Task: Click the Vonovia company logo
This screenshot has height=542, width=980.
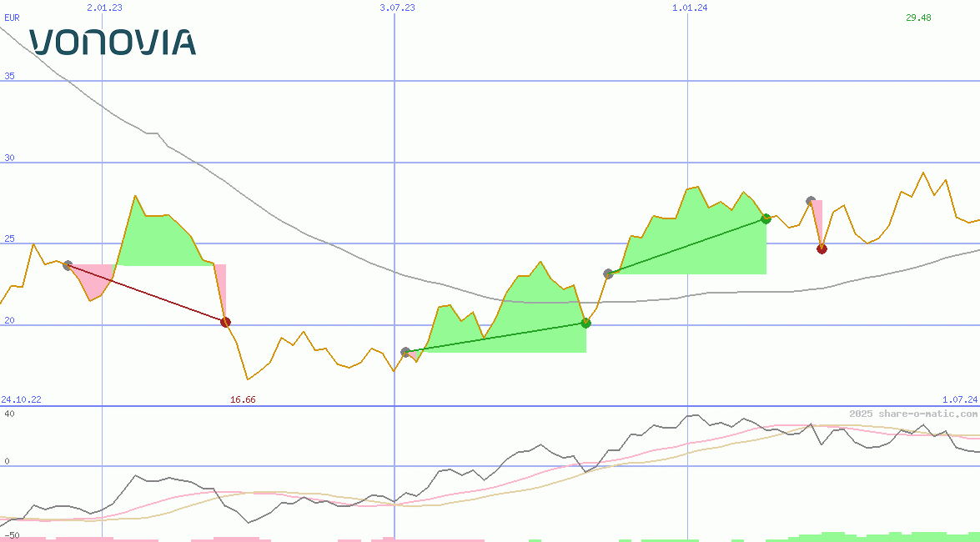Action: 113,42
